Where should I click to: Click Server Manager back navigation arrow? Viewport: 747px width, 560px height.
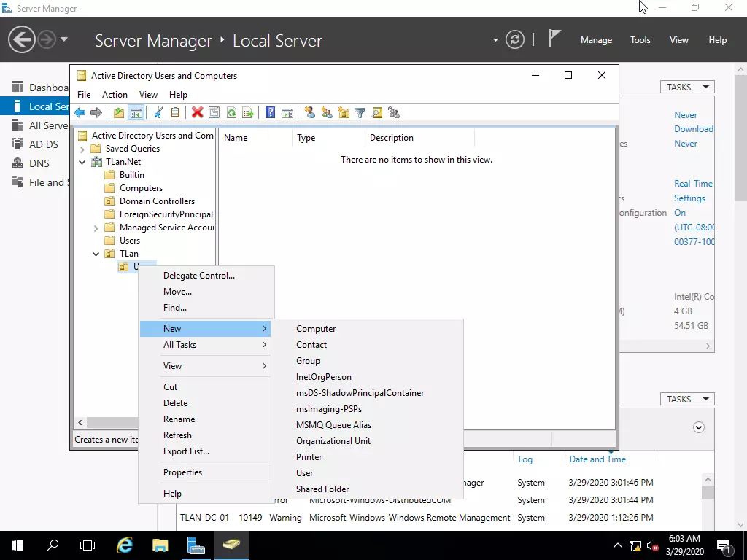tap(21, 39)
